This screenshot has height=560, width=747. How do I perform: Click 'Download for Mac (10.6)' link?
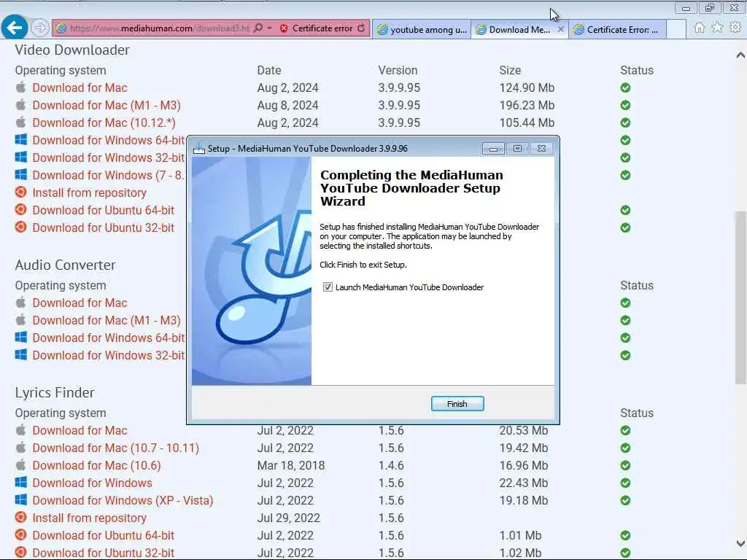point(97,466)
